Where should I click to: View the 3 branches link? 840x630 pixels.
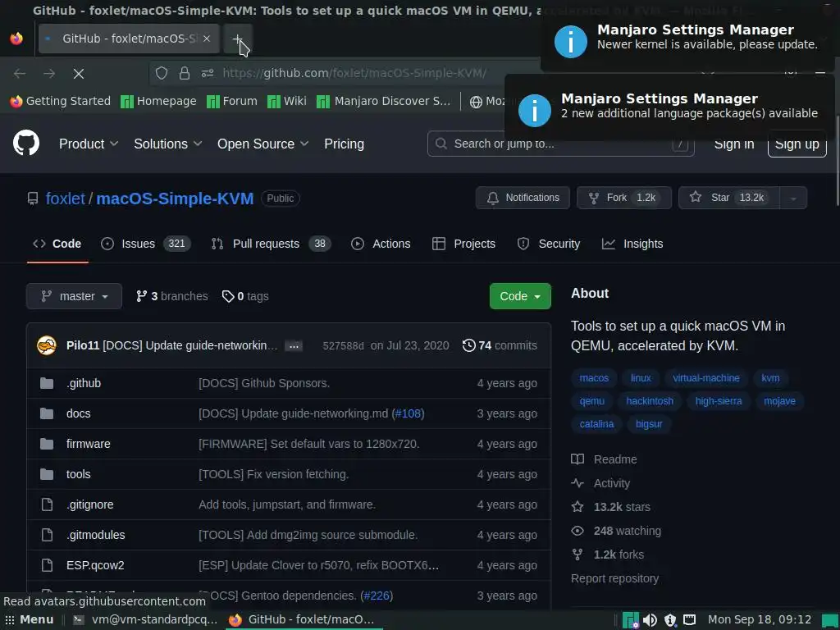[171, 296]
